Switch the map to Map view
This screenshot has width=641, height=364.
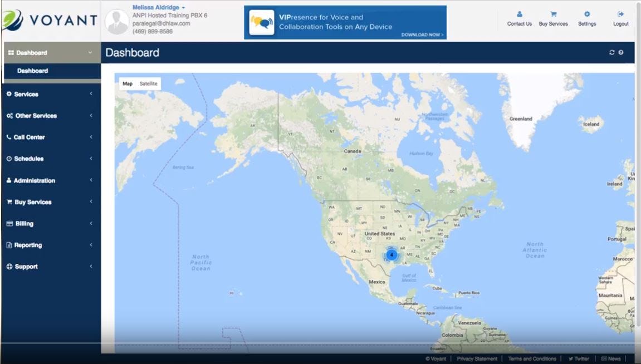(127, 83)
